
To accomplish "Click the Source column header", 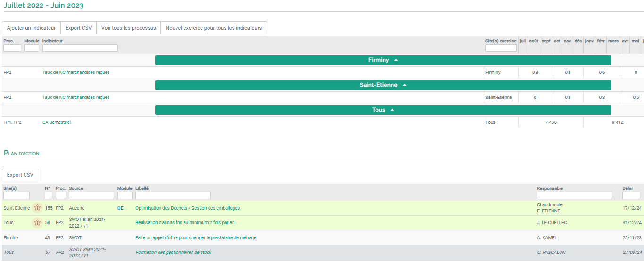I will 76,188.
